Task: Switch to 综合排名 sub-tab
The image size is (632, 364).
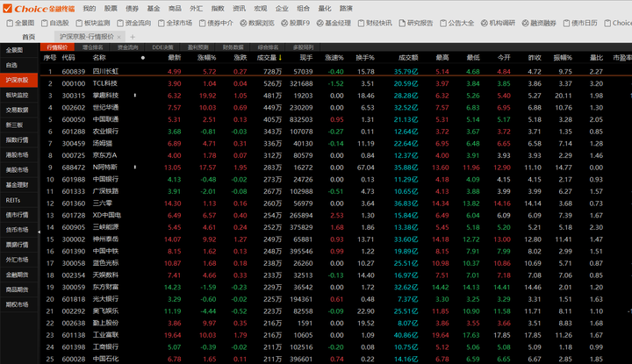Action: tap(268, 47)
